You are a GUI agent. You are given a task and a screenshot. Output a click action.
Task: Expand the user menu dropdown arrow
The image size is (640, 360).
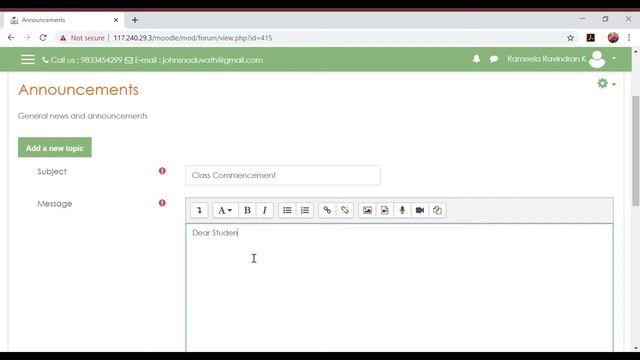pyautogui.click(x=614, y=58)
